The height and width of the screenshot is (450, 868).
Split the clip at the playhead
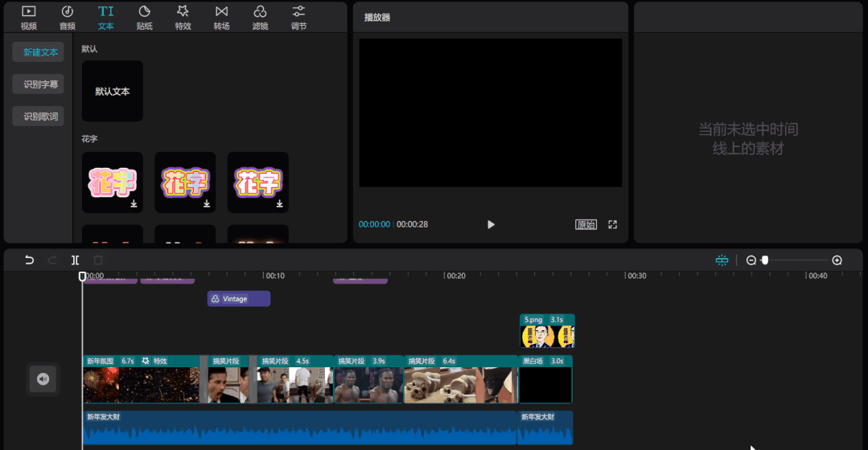(x=76, y=260)
